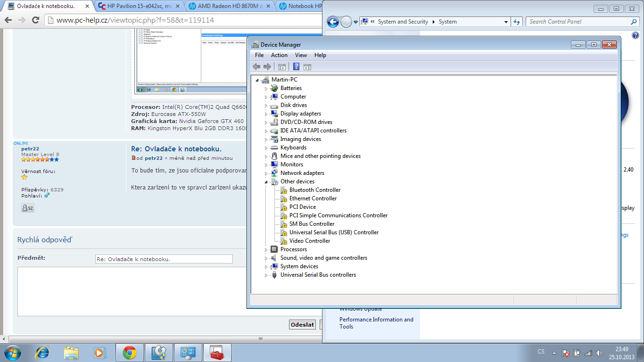Screen dimensions: 644x362
Task: Open the Windows Start menu orb
Action: coord(12,352)
